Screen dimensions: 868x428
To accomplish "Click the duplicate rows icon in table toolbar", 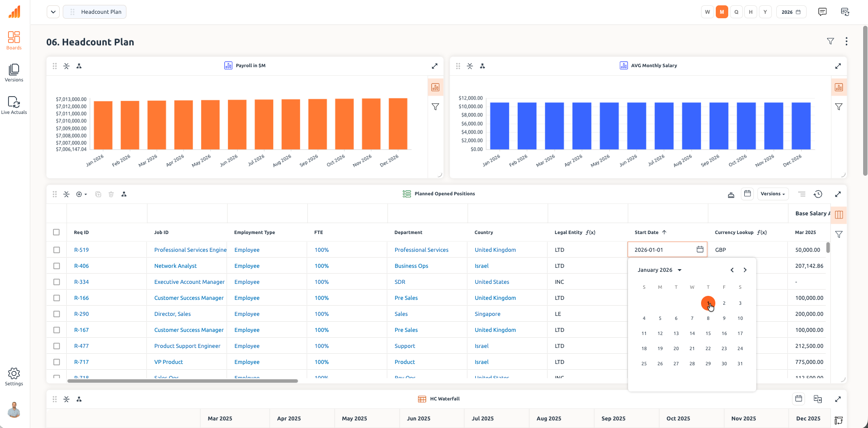I will 98,194.
